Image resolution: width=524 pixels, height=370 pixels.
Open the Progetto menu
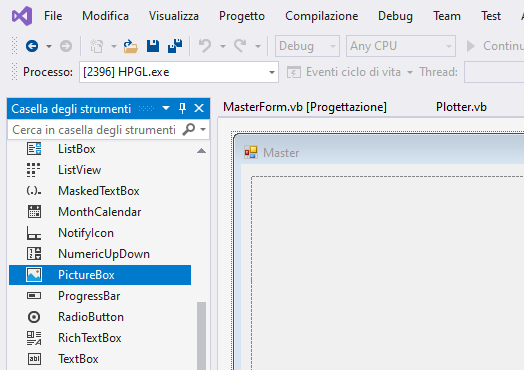click(242, 16)
